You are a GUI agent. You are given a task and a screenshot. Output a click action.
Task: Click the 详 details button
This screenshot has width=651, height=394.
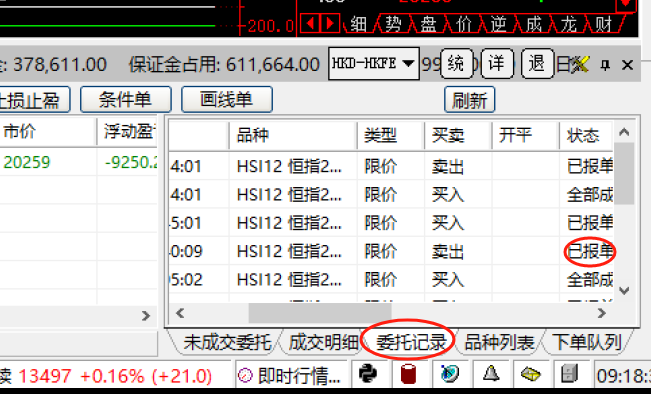pyautogui.click(x=497, y=64)
